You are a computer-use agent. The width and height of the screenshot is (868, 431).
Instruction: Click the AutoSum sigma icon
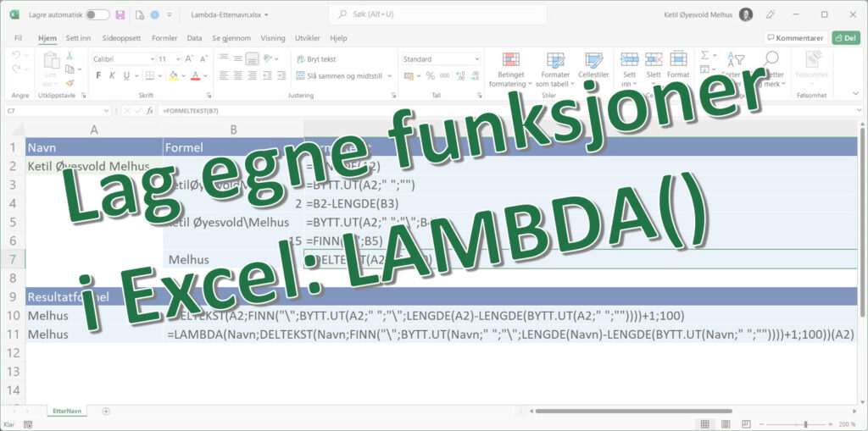(x=704, y=56)
